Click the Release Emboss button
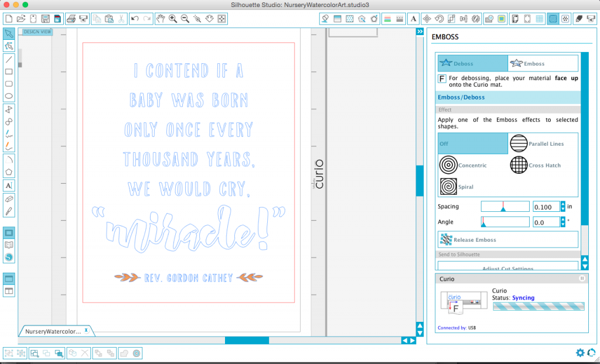600x364 pixels. click(508, 240)
